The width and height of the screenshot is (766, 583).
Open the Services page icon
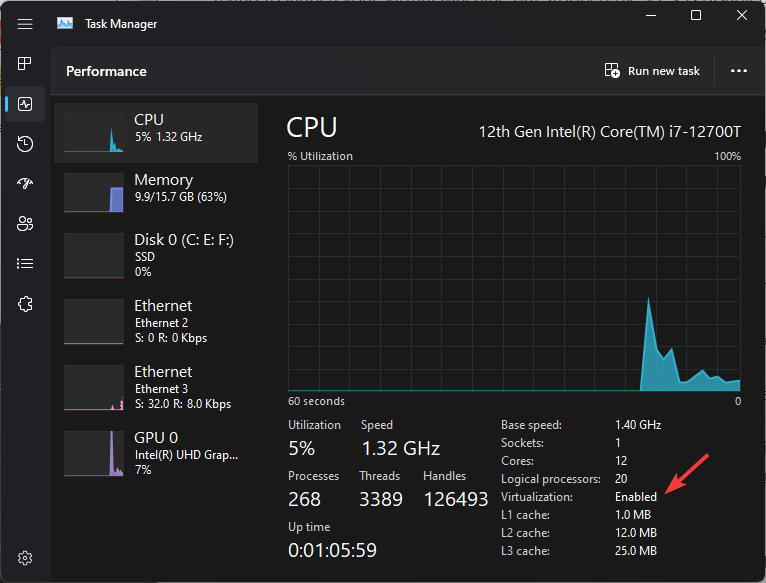click(x=25, y=304)
